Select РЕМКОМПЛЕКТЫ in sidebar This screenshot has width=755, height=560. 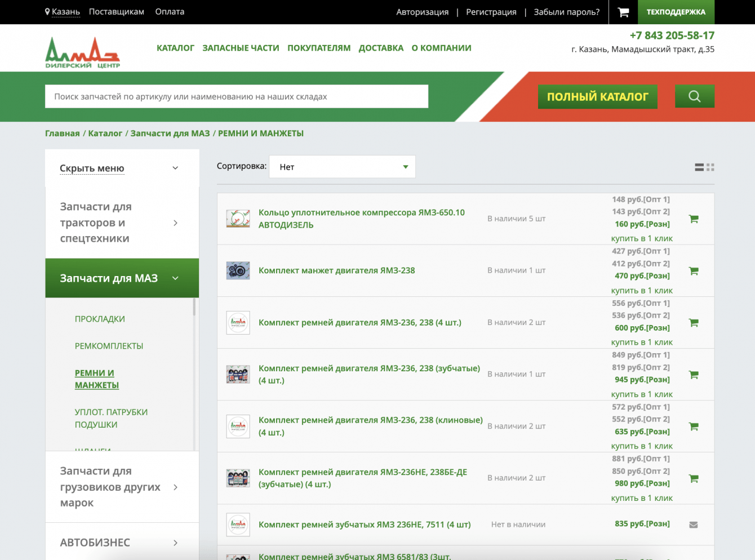[109, 346]
